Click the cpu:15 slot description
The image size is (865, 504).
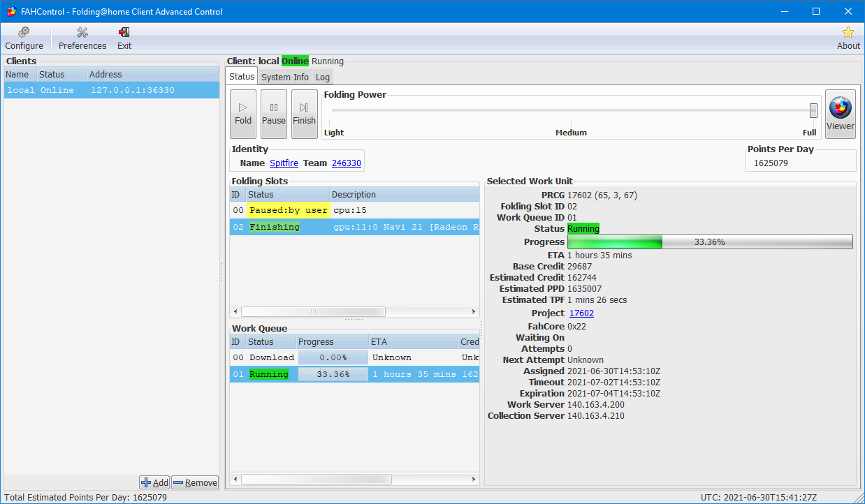tap(350, 210)
